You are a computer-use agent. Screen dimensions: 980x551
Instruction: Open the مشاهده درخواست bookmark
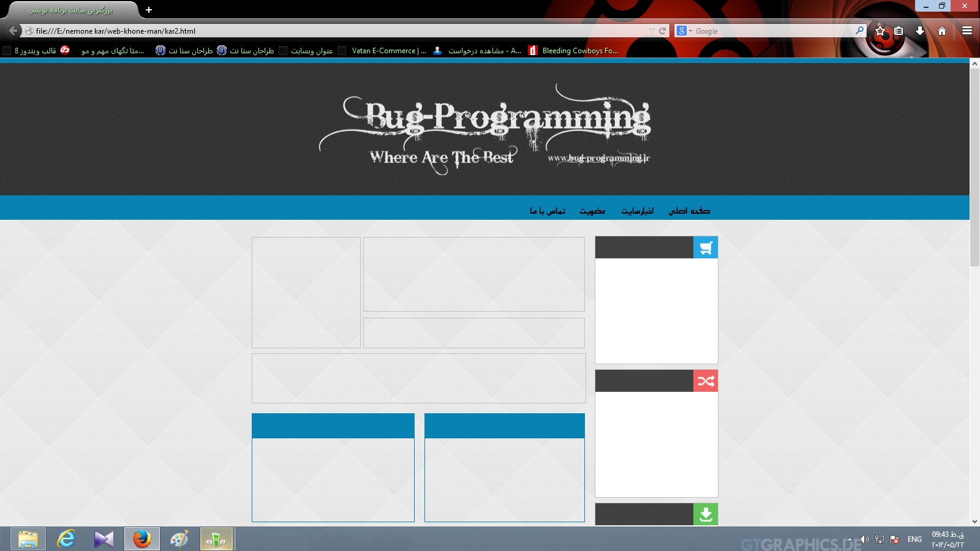point(477,51)
